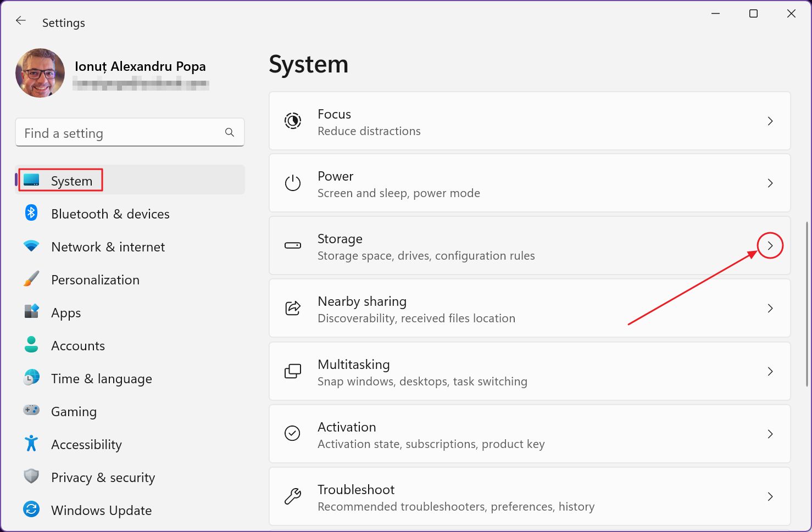
Task: Click the Gaming controller icon
Action: (31, 410)
